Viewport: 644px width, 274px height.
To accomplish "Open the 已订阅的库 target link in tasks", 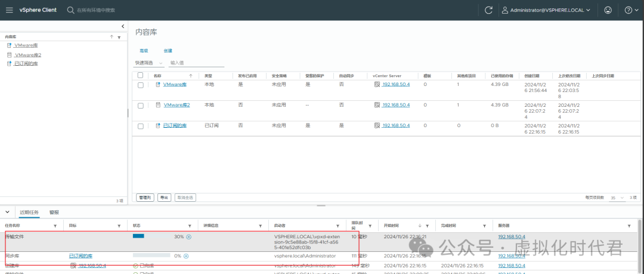I will 80,256.
